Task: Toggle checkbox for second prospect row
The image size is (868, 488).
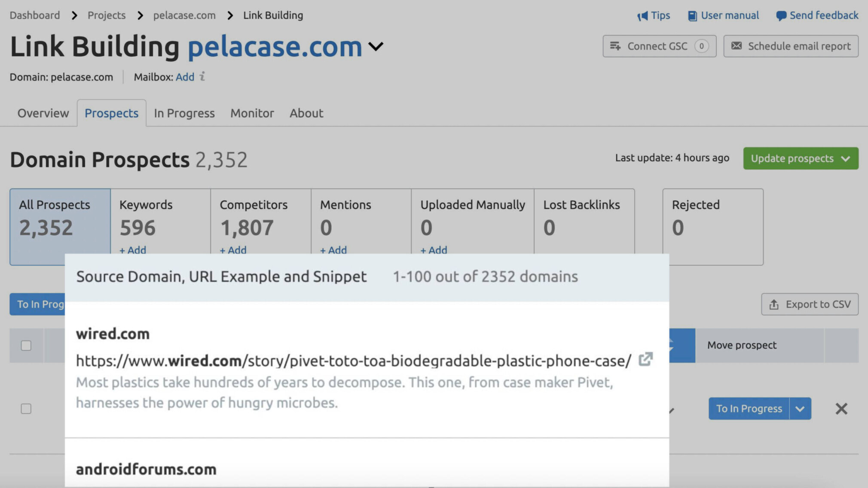Action: coord(26,408)
